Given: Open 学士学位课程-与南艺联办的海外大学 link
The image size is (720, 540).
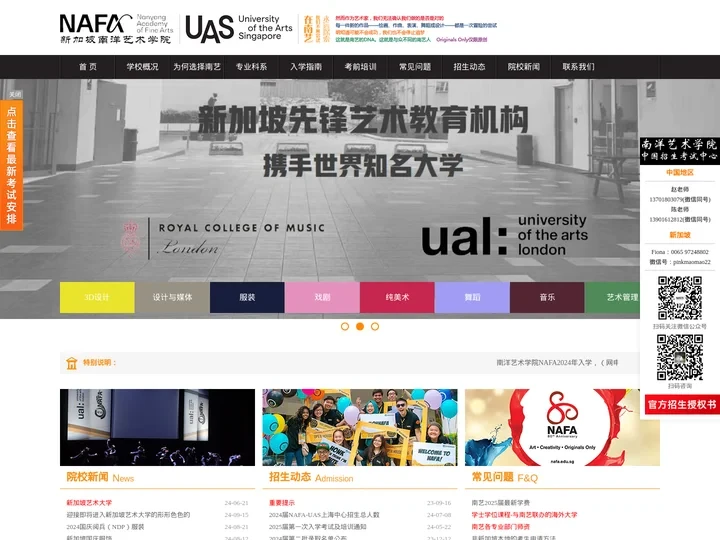Looking at the screenshot, I should 524,515.
